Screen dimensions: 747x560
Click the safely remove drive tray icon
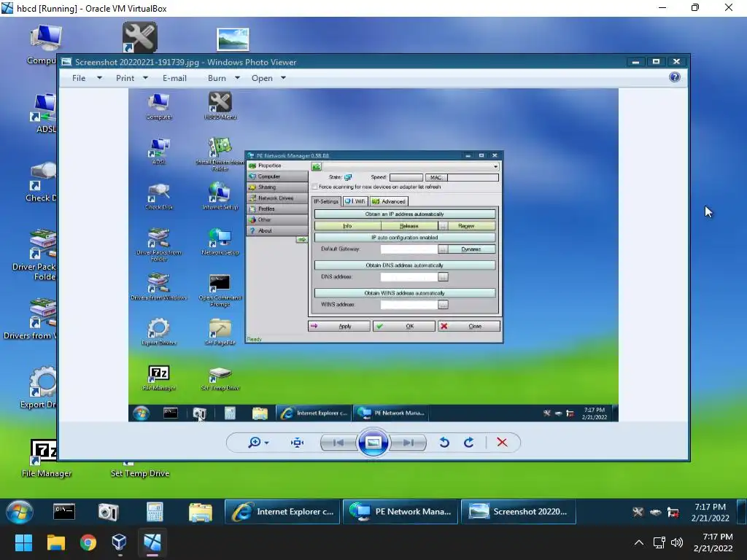(656, 513)
